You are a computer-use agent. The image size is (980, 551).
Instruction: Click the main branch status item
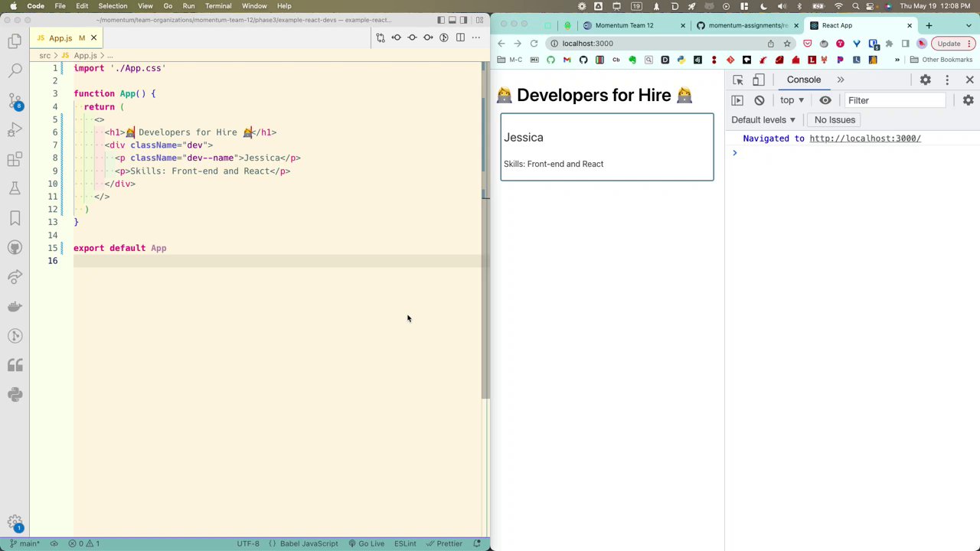pyautogui.click(x=25, y=543)
